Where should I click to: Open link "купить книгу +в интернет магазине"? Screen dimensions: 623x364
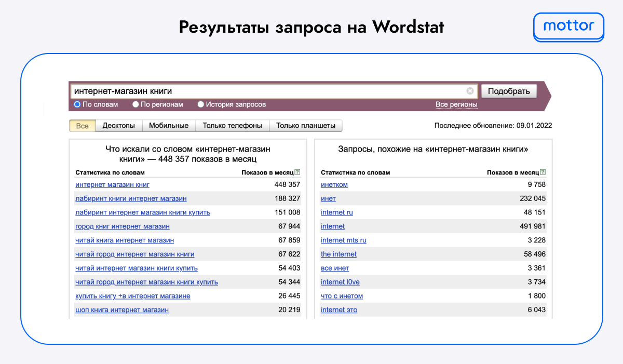[133, 296]
